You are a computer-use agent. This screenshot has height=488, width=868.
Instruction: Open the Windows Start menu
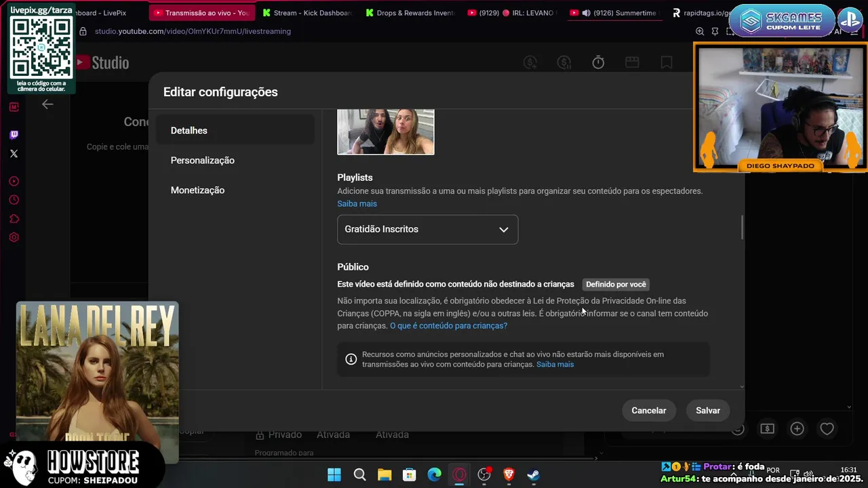[334, 474]
